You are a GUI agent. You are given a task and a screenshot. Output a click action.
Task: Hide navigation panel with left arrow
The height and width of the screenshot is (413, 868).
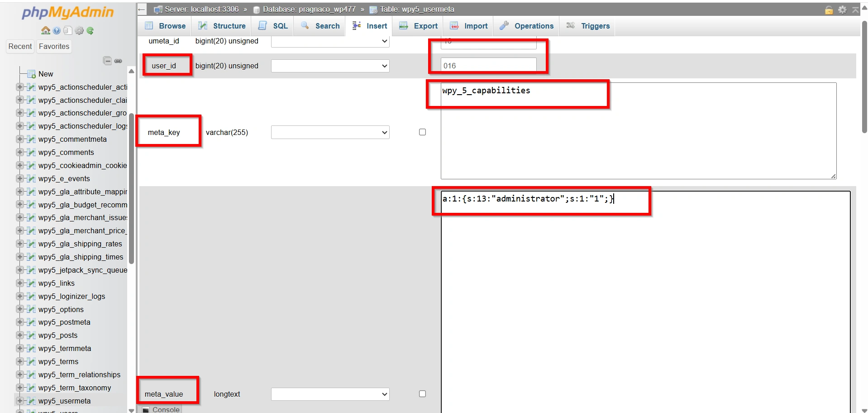(x=142, y=10)
